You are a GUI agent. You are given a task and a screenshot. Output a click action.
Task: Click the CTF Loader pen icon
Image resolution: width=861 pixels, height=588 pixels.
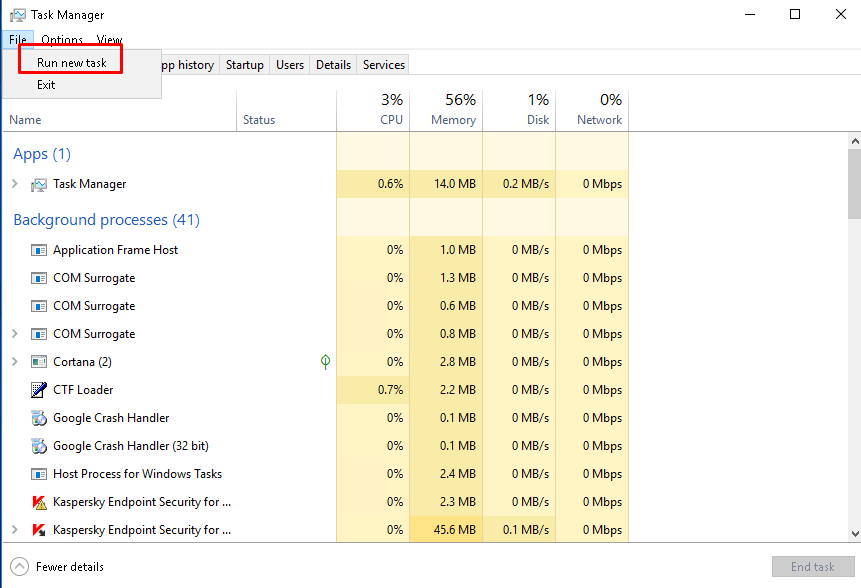tap(38, 390)
